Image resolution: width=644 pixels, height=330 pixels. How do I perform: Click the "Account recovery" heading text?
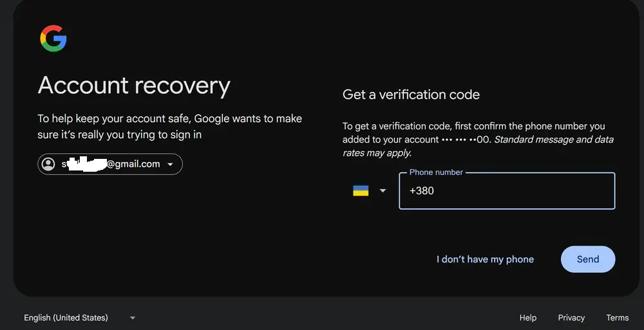(x=134, y=86)
